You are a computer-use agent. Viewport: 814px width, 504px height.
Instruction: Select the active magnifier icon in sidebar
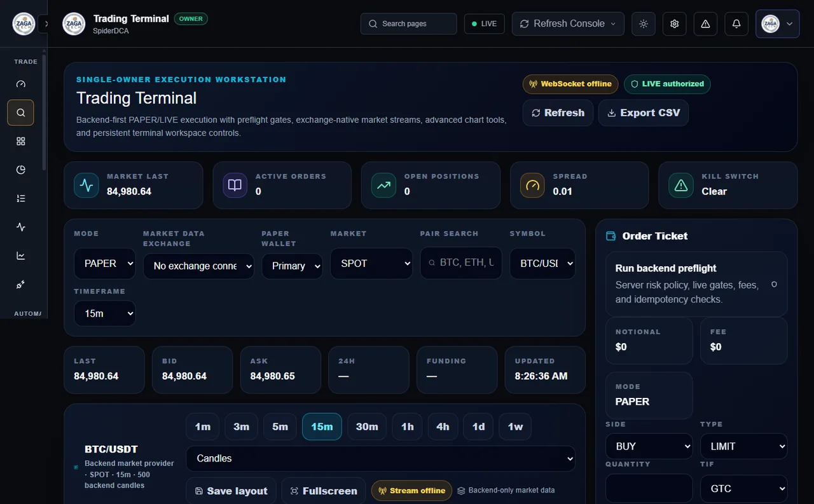[21, 112]
